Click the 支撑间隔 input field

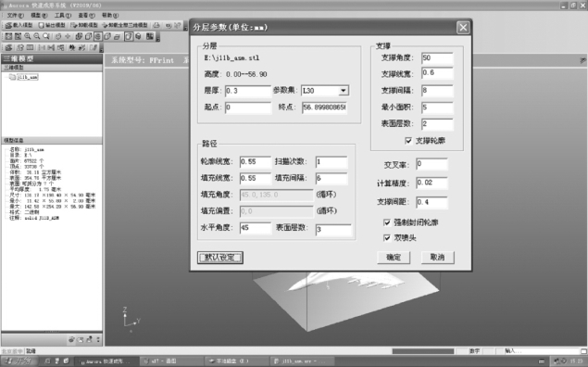(437, 91)
